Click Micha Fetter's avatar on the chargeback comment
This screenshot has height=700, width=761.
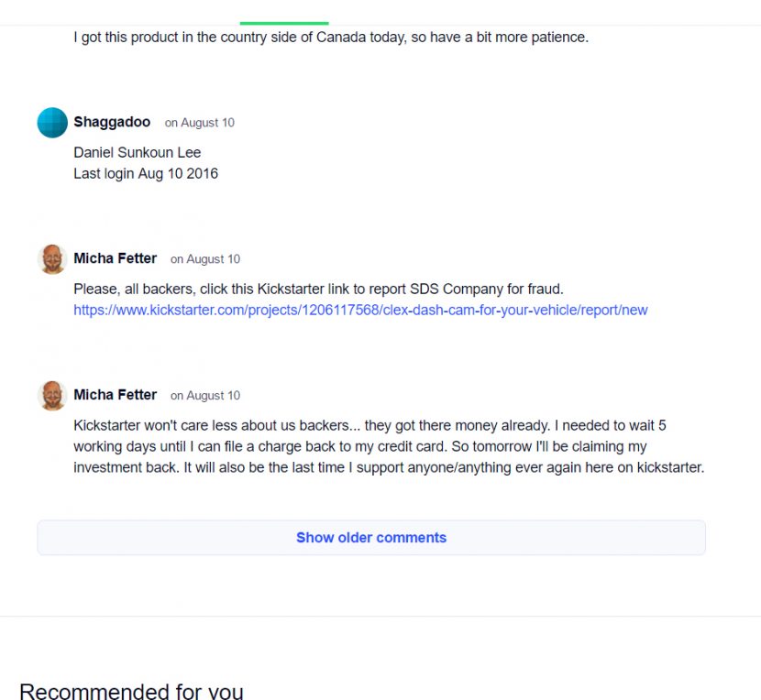52,396
